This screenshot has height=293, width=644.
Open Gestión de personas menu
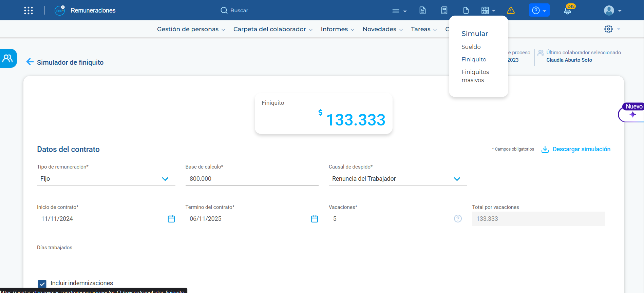click(191, 29)
